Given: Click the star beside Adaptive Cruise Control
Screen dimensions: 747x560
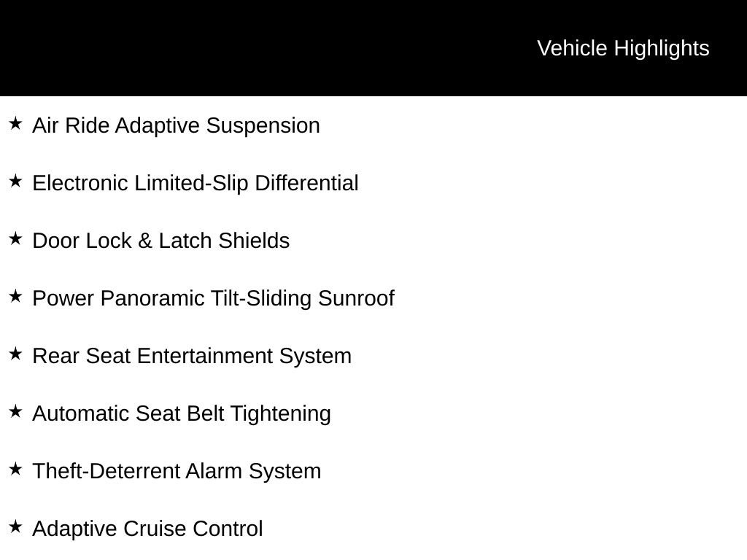Looking at the screenshot, I should point(16,527).
